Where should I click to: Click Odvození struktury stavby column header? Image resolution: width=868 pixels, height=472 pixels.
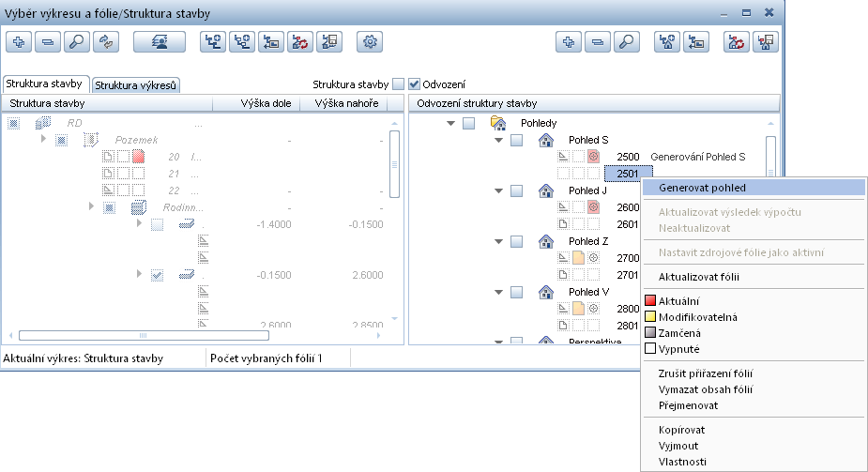(594, 103)
